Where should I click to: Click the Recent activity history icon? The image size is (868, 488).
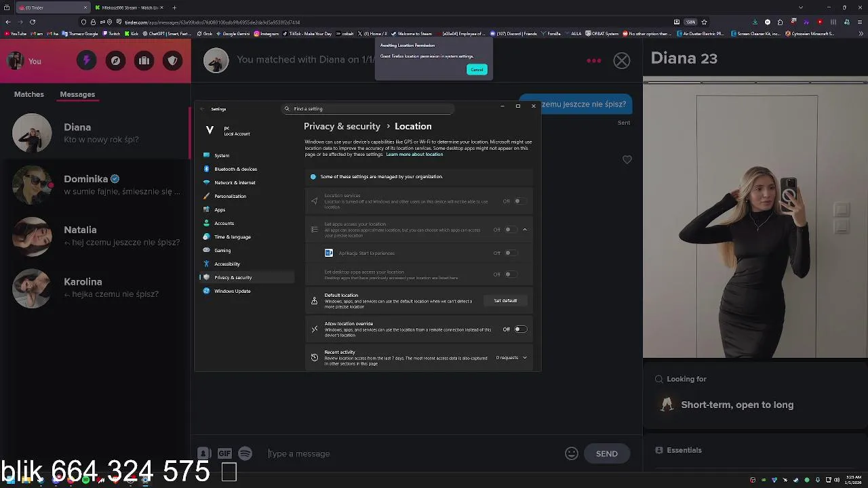tap(314, 358)
